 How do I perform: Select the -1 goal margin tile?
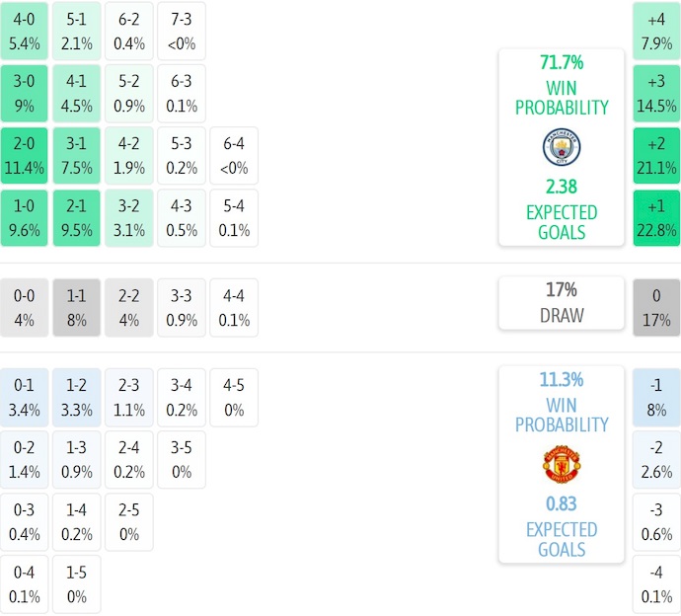click(656, 396)
